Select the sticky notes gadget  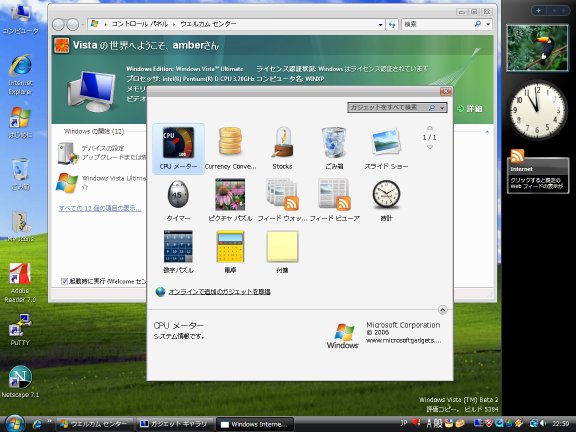(x=282, y=252)
